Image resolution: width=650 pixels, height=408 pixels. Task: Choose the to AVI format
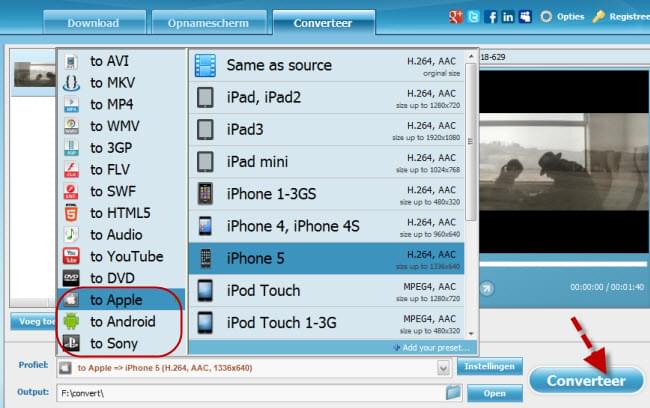[121, 61]
